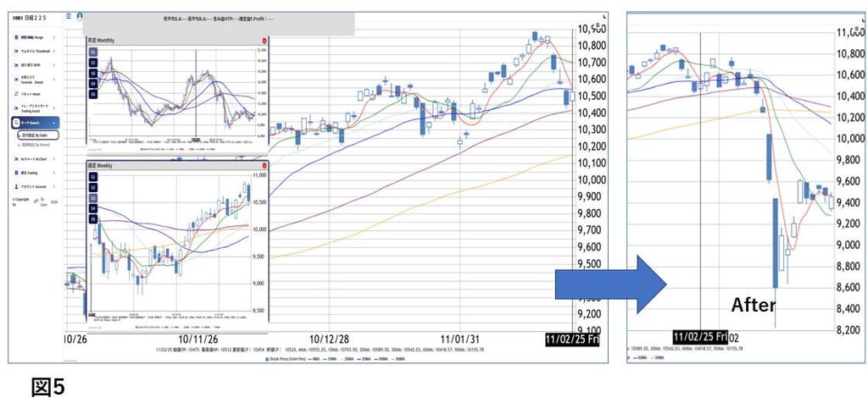Screen dimensions: 868x403
Task: Click the Search magnifier icon in sidebar
Action: tap(17, 123)
